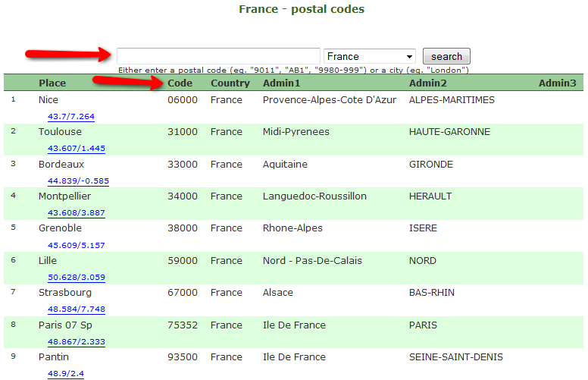This screenshot has height=380, width=588.
Task: Select the place name Grenoble
Action: click(x=60, y=228)
